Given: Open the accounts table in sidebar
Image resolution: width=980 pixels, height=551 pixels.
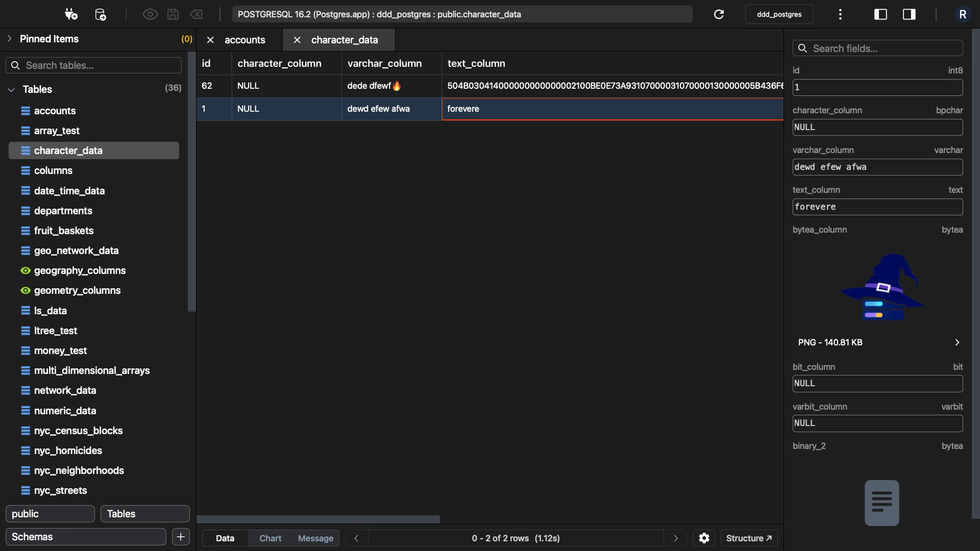Looking at the screenshot, I should point(94,111).
